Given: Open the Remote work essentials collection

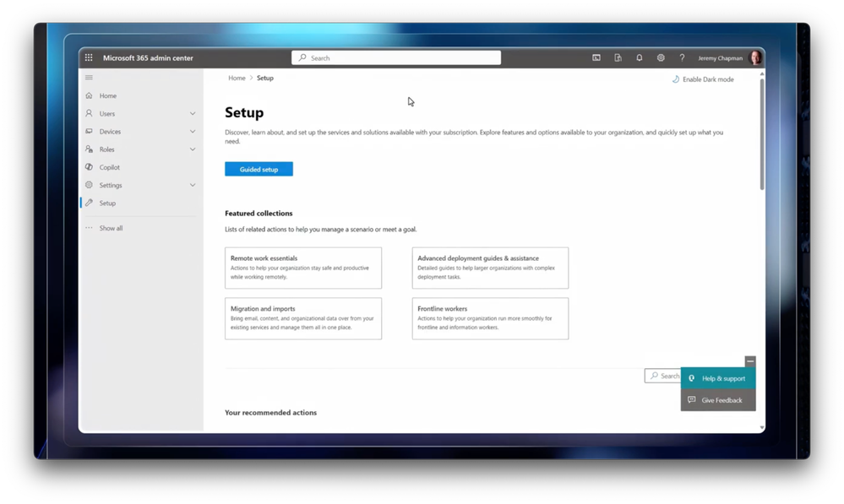Looking at the screenshot, I should (x=303, y=268).
